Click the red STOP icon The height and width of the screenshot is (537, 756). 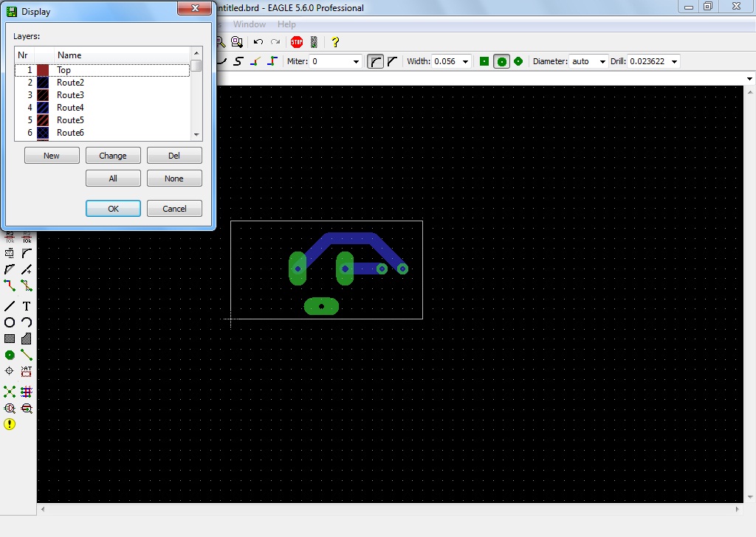[x=297, y=42]
